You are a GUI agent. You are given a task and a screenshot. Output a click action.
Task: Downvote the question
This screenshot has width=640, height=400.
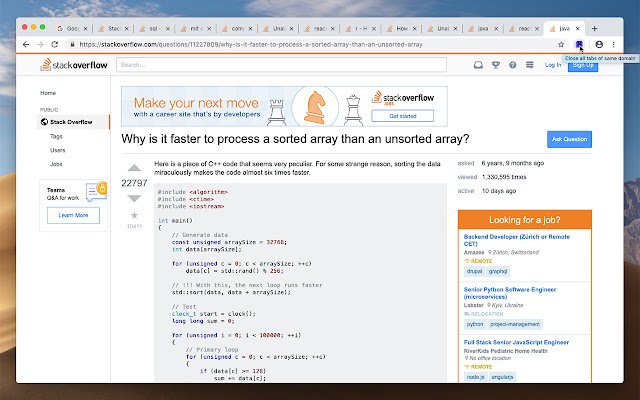134,198
